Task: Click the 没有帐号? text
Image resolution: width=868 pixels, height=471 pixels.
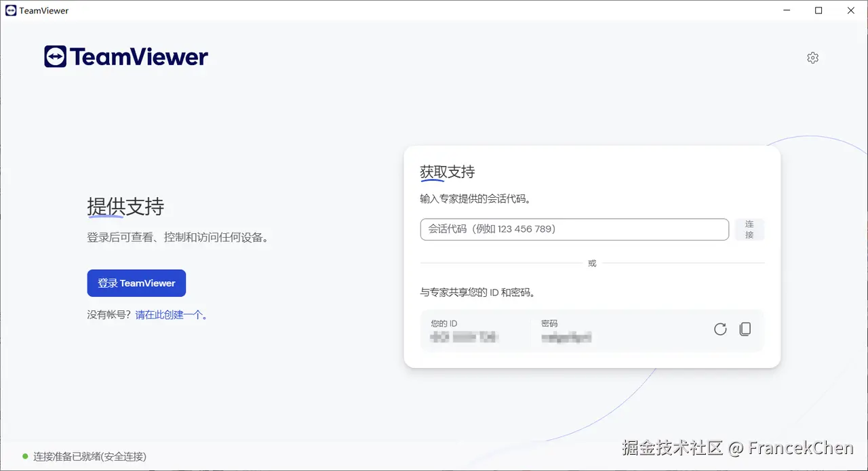Action: 109,315
